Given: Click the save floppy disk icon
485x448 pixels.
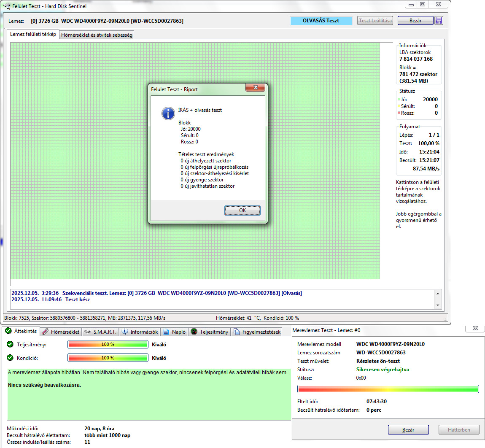Looking at the screenshot, I should 439,20.
